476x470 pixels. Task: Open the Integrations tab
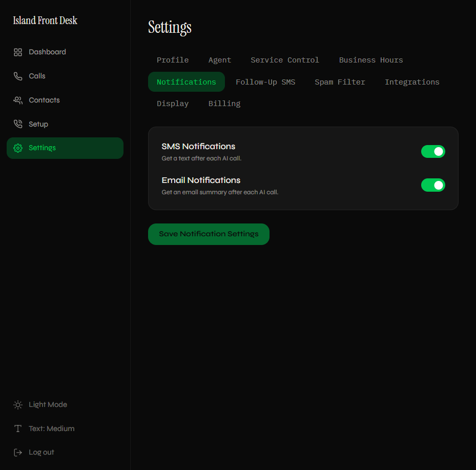click(x=412, y=82)
